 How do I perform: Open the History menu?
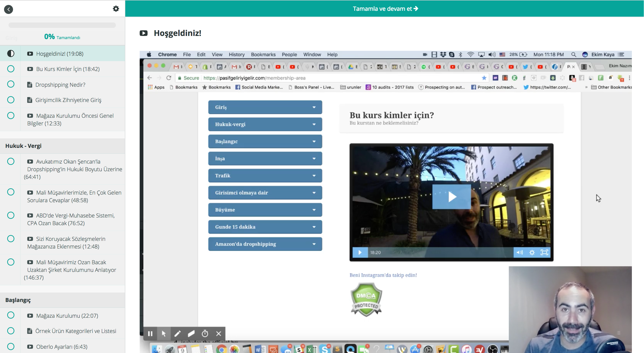click(236, 55)
